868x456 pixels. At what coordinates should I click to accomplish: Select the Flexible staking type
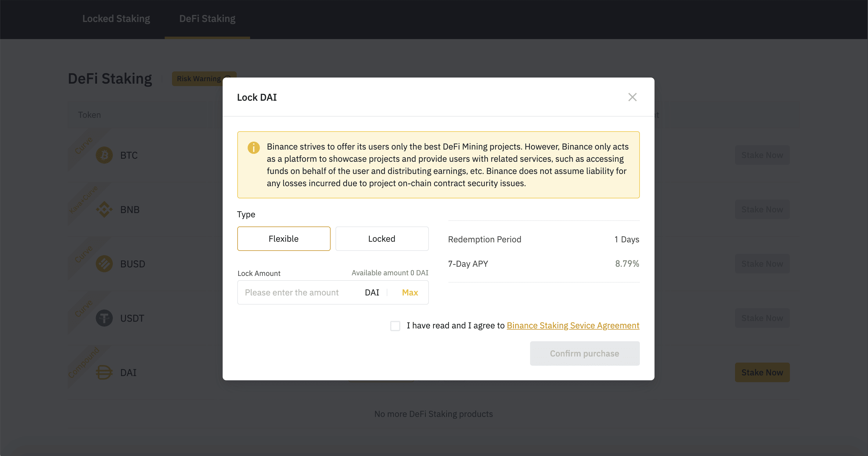point(284,238)
